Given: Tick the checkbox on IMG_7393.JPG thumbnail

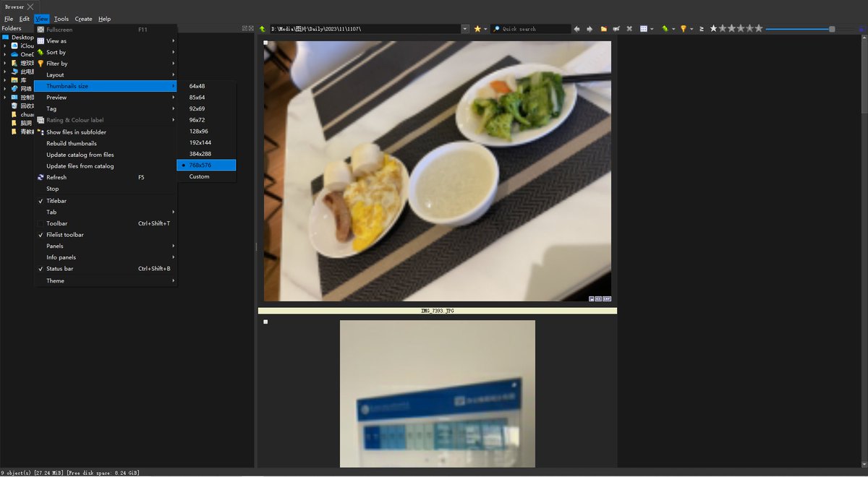Looking at the screenshot, I should 266,43.
